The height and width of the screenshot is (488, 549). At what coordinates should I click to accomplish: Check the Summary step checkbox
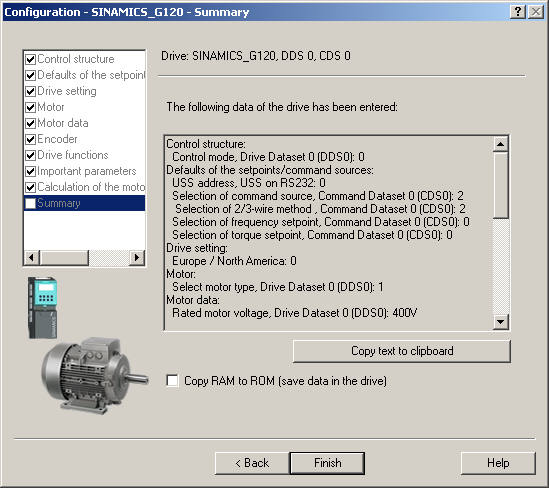click(x=31, y=203)
